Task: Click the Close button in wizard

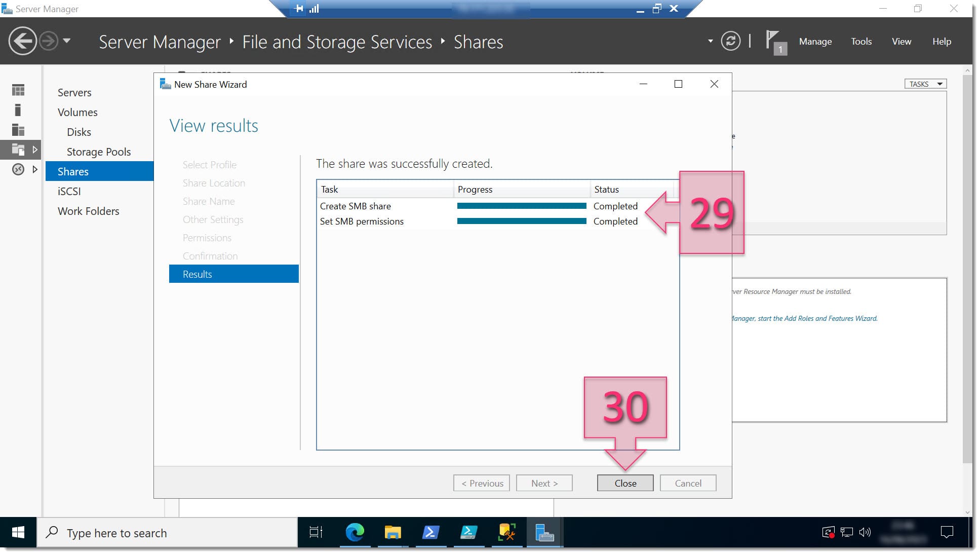Action: 625,483
